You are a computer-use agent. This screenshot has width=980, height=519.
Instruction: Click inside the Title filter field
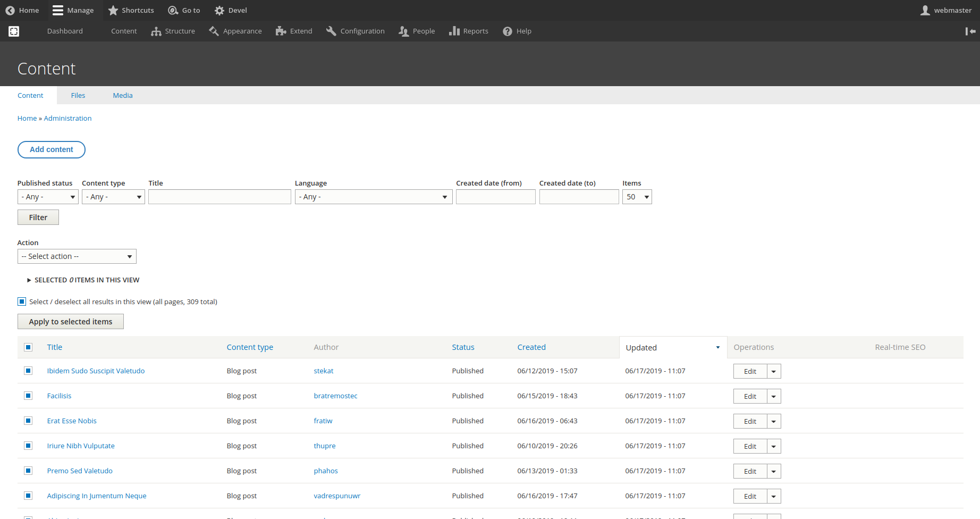219,196
